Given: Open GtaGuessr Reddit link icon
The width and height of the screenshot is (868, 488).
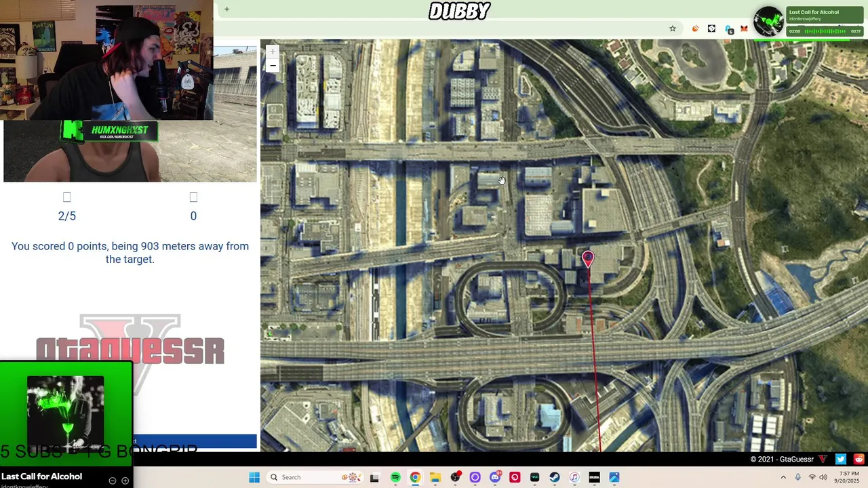Looking at the screenshot, I should pos(859,459).
